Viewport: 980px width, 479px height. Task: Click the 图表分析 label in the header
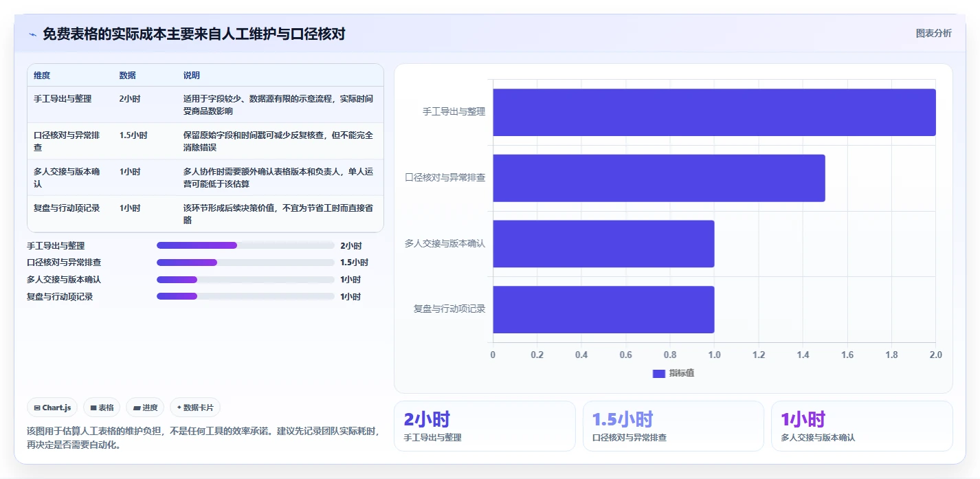pos(933,34)
